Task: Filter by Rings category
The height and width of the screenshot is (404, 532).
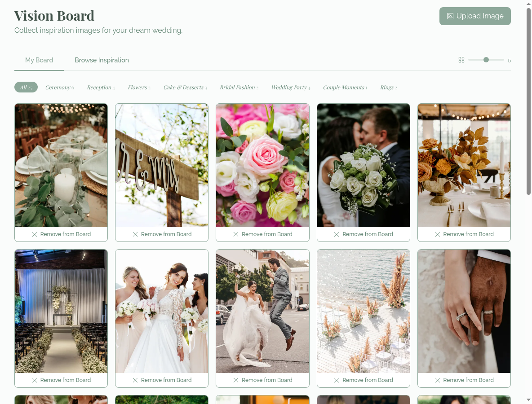Action: point(389,87)
